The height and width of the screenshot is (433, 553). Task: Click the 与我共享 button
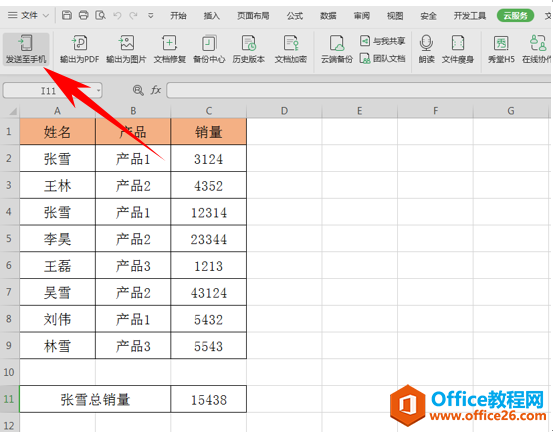point(382,41)
